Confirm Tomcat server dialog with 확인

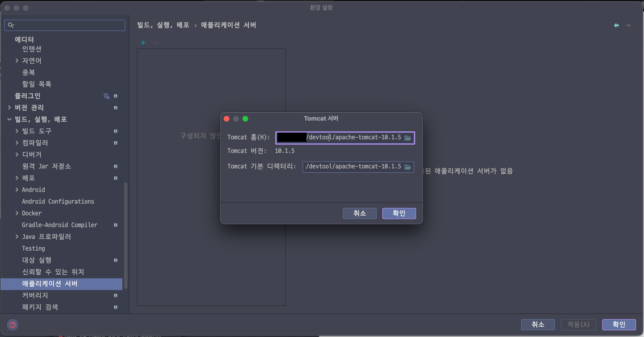tap(399, 213)
